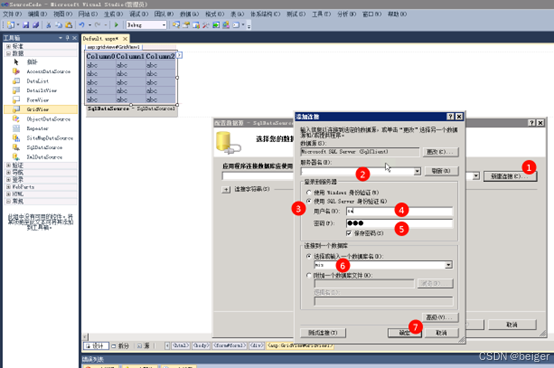This screenshot has width=554, height=368.
Task: Click the Advanced button
Action: click(441, 317)
